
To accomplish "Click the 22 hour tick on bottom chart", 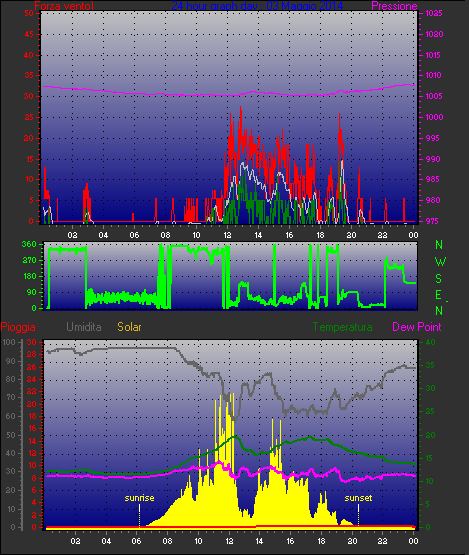I will coord(382,541).
